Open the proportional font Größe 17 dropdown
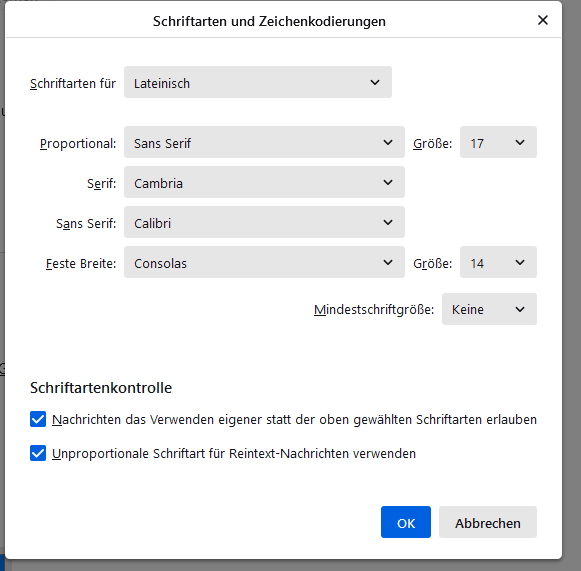The width and height of the screenshot is (581, 571). pyautogui.click(x=498, y=142)
